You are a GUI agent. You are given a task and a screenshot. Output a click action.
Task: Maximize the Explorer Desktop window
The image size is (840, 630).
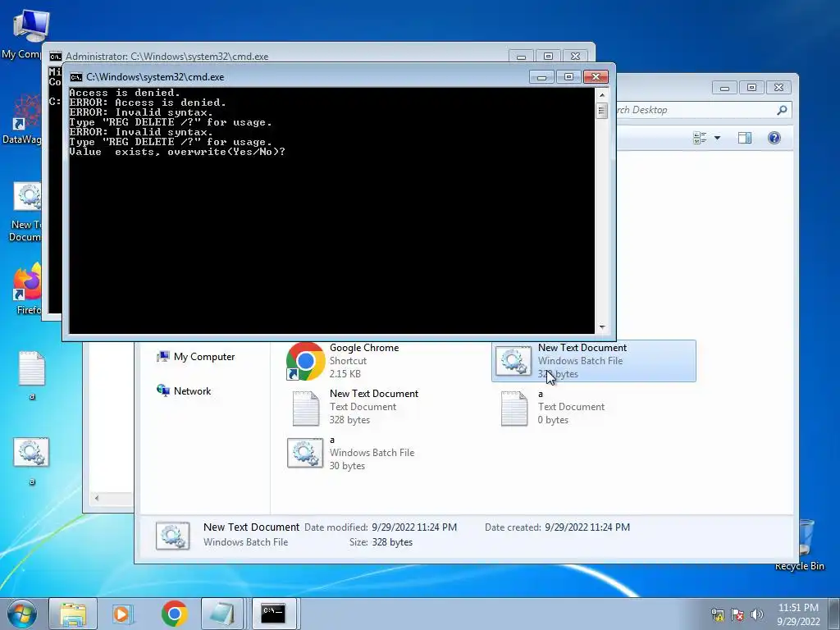pos(751,87)
